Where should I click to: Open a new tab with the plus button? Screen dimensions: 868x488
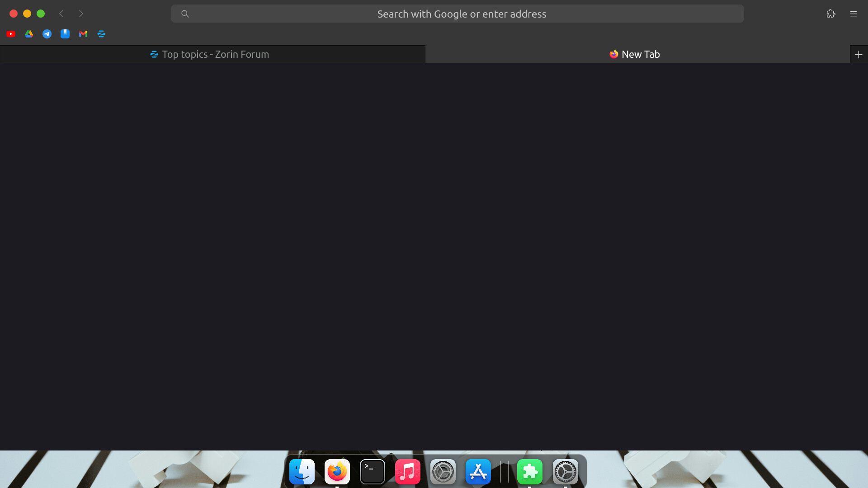859,54
